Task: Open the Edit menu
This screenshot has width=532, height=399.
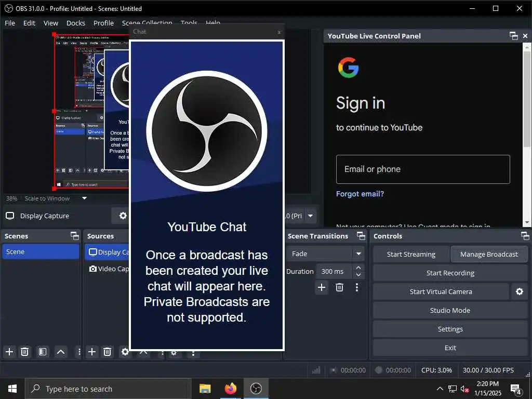Action: 29,23
